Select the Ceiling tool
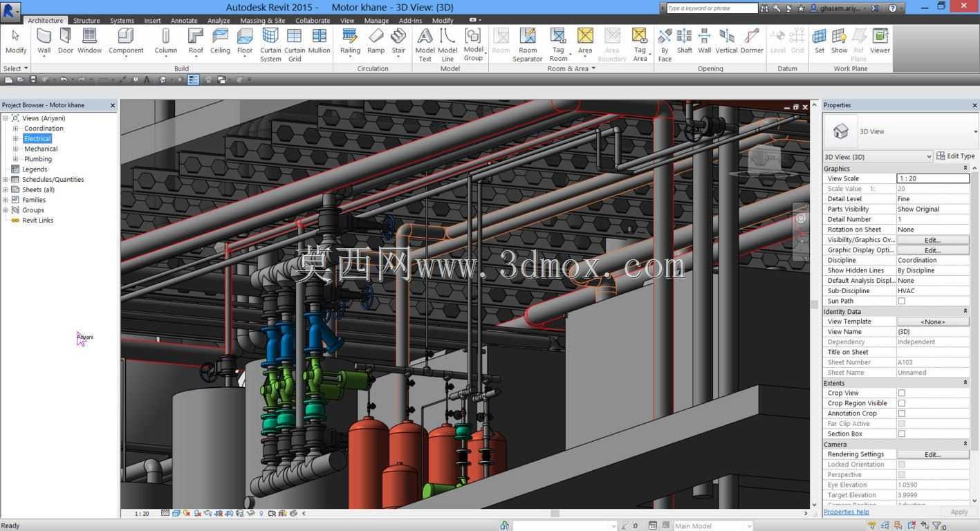This screenshot has height=531, width=980. pyautogui.click(x=220, y=41)
